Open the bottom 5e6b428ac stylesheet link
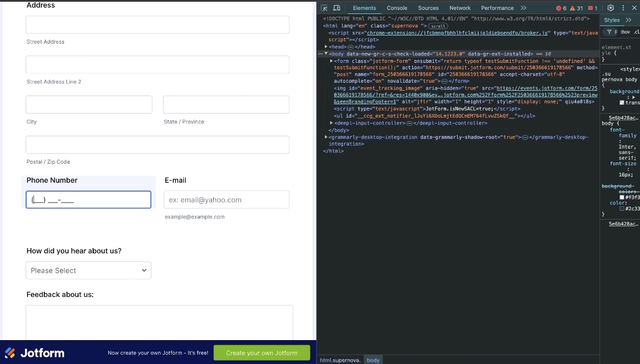The width and height of the screenshot is (640, 364). tap(623, 224)
